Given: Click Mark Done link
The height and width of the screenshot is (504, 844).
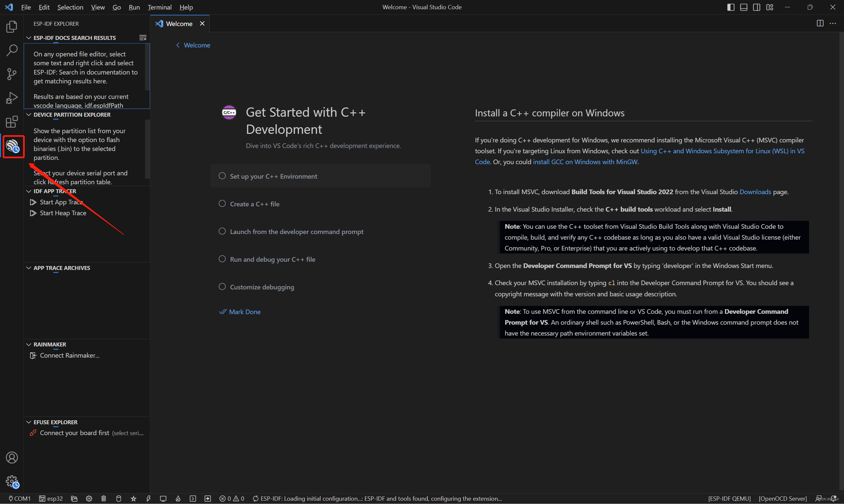Looking at the screenshot, I should point(240,312).
